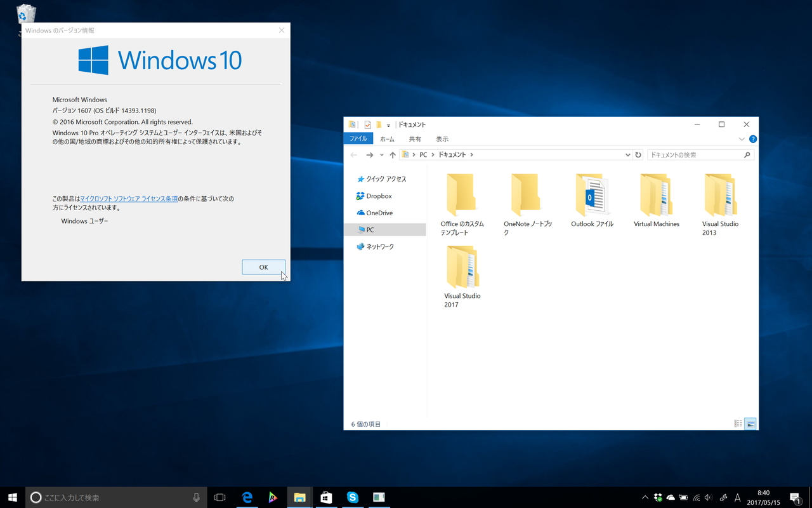Open the address bar history dropdown

coord(627,154)
